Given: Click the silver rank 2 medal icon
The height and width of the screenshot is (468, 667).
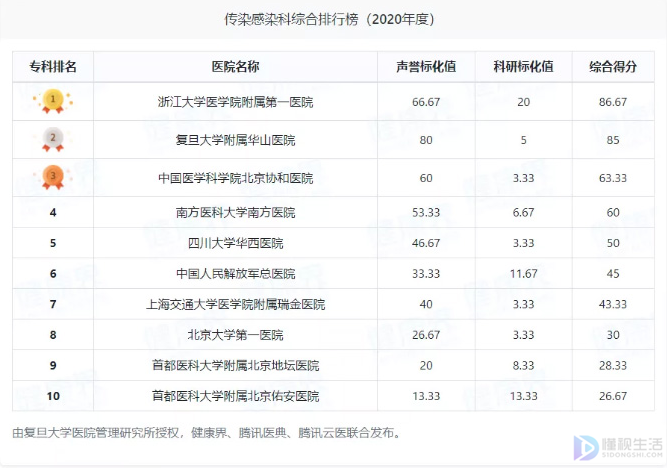Looking at the screenshot, I should tap(53, 140).
